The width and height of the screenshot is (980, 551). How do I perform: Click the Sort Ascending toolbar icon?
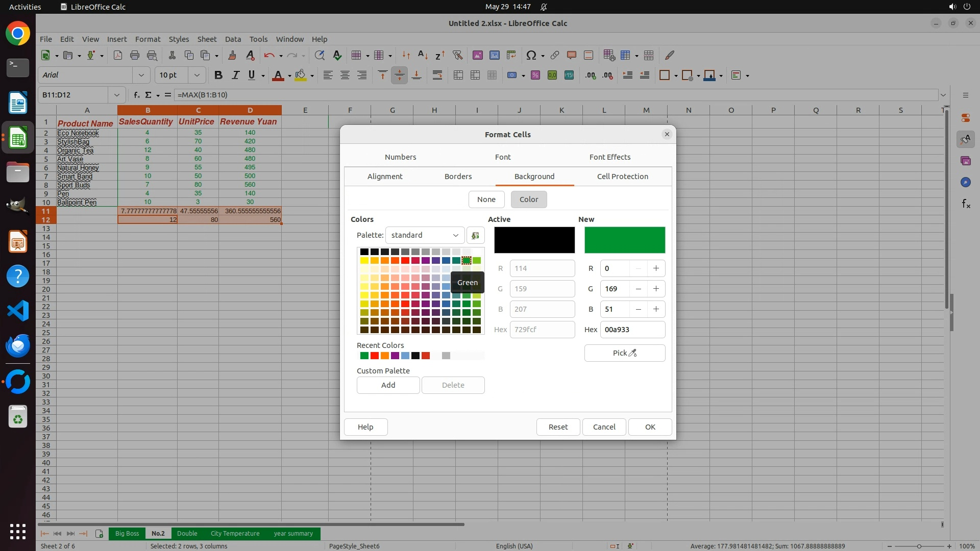pos(423,55)
